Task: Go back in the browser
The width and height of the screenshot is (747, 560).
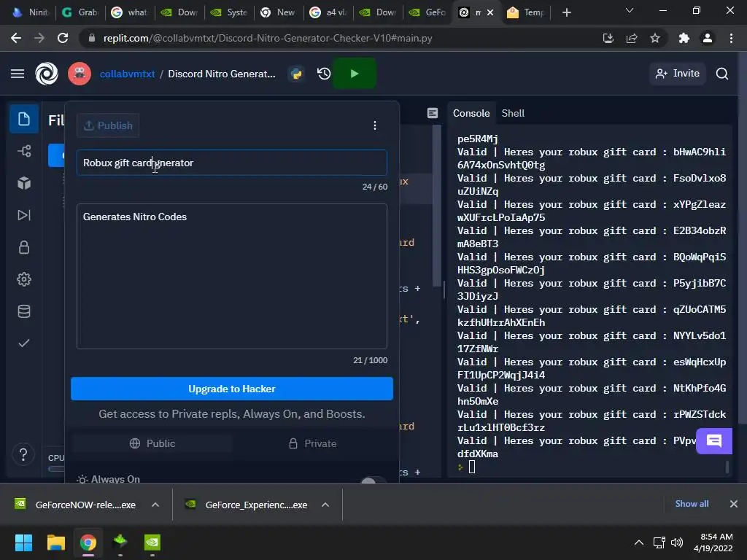Action: point(16,38)
